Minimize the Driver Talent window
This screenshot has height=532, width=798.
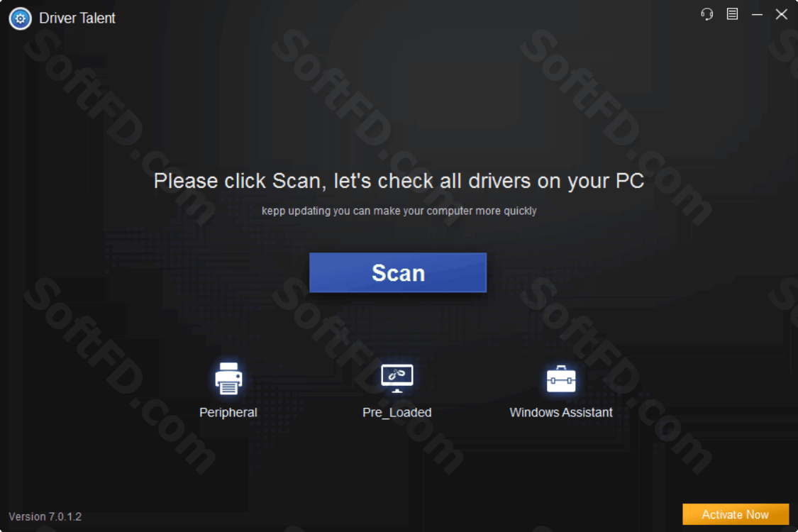pos(758,14)
